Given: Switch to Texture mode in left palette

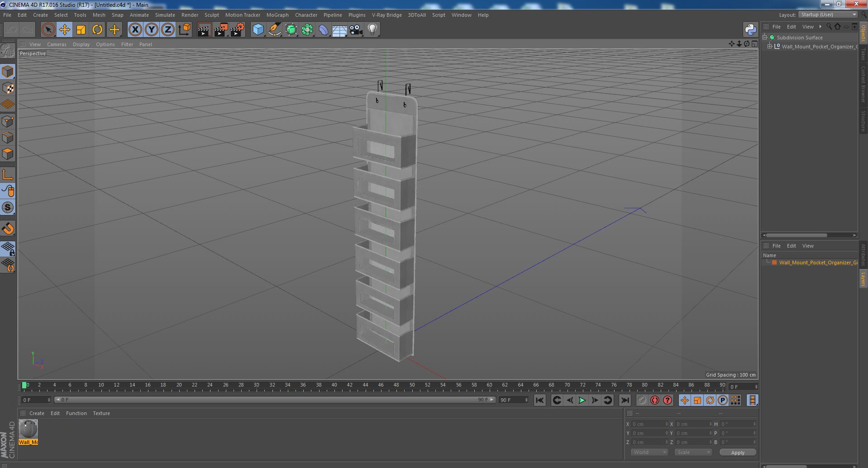Looking at the screenshot, I should click(x=8, y=88).
